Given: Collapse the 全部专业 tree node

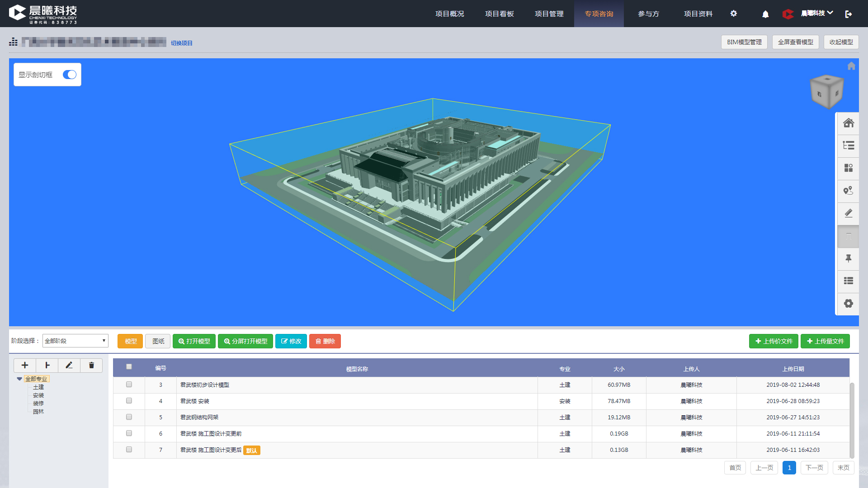Looking at the screenshot, I should coord(19,379).
